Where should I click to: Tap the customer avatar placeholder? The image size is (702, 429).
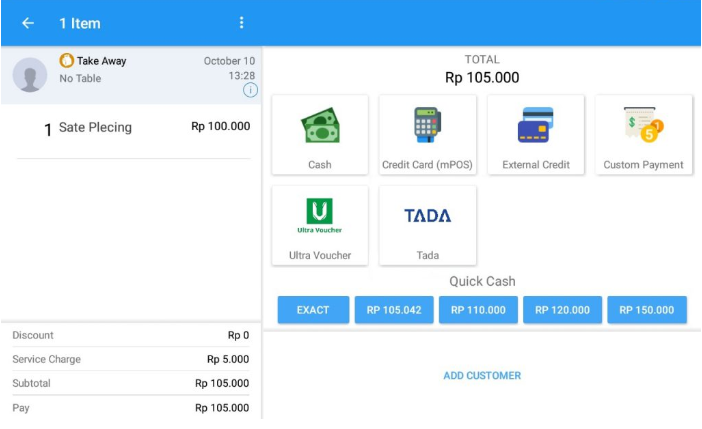(x=30, y=75)
